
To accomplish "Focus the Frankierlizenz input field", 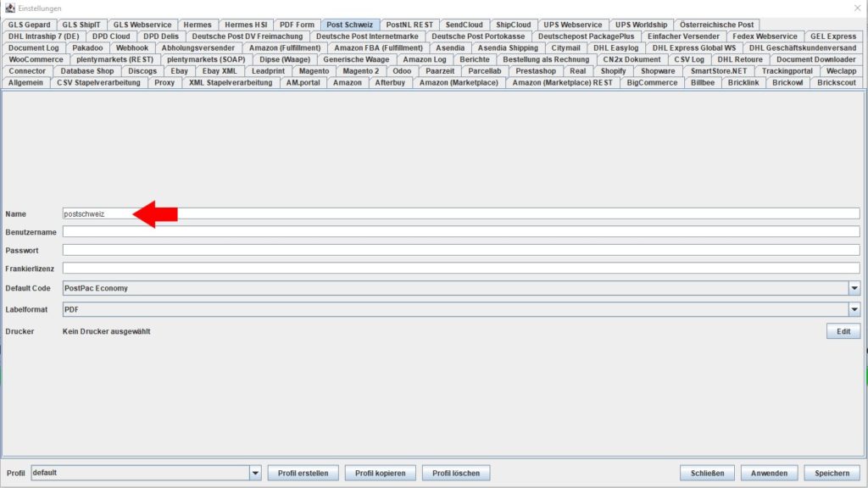I will (x=461, y=269).
